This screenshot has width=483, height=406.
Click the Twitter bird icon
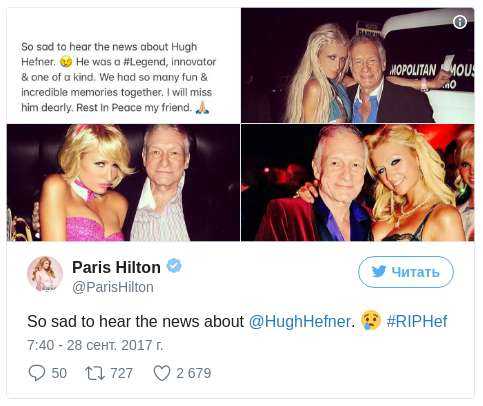pyautogui.click(x=379, y=271)
